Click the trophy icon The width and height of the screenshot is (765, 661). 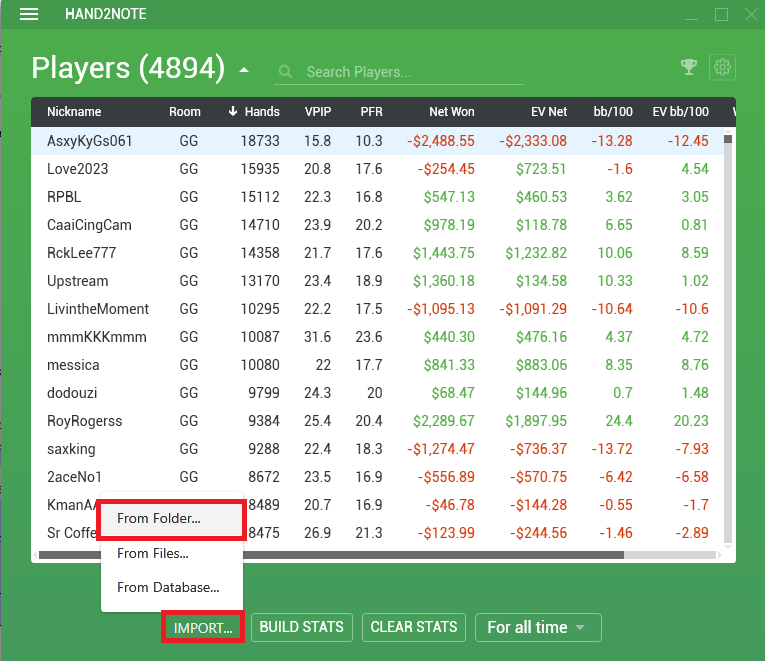688,67
